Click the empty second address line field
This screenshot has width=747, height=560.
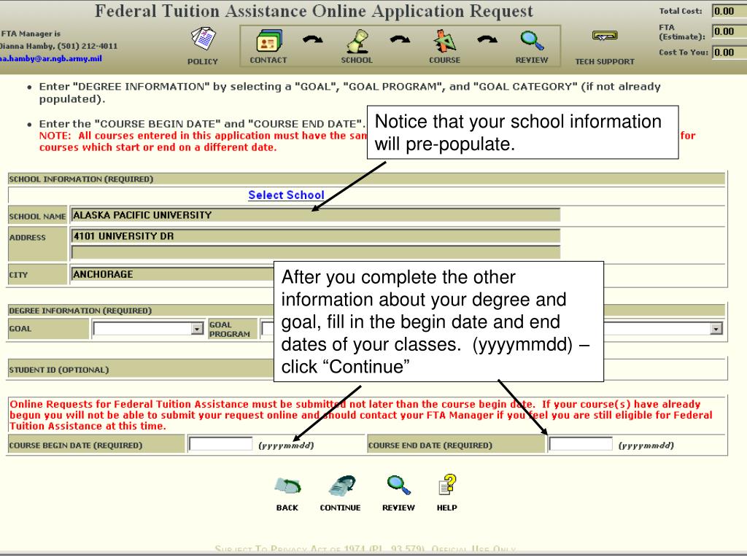(315, 252)
